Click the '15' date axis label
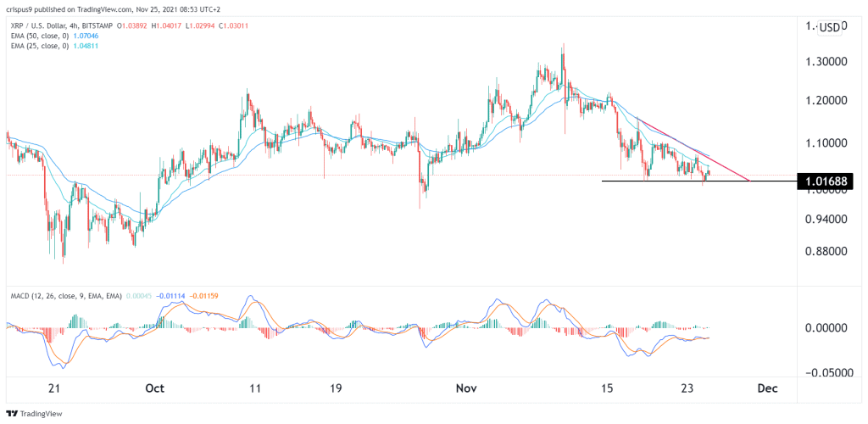 point(607,388)
